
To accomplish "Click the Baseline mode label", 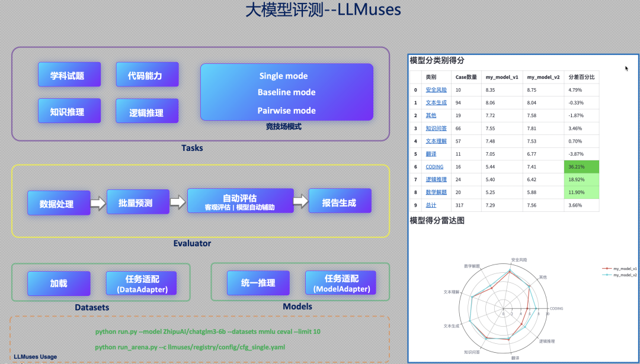I will [x=287, y=92].
